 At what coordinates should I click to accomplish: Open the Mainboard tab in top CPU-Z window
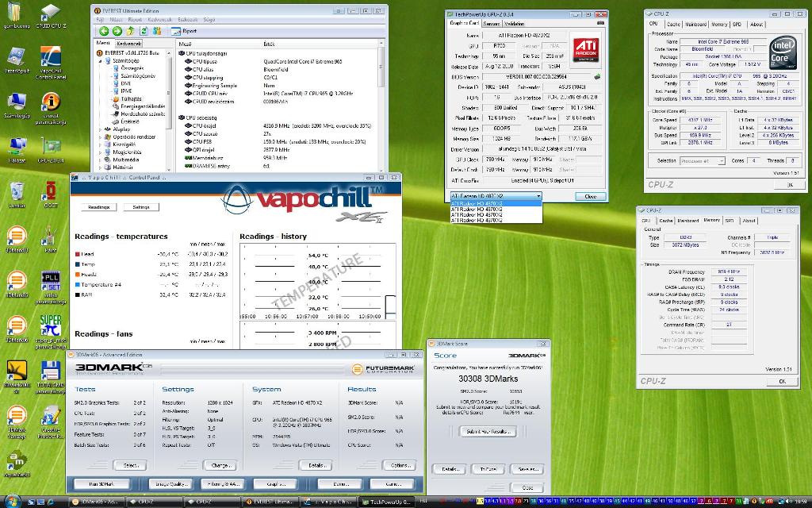[x=695, y=25]
